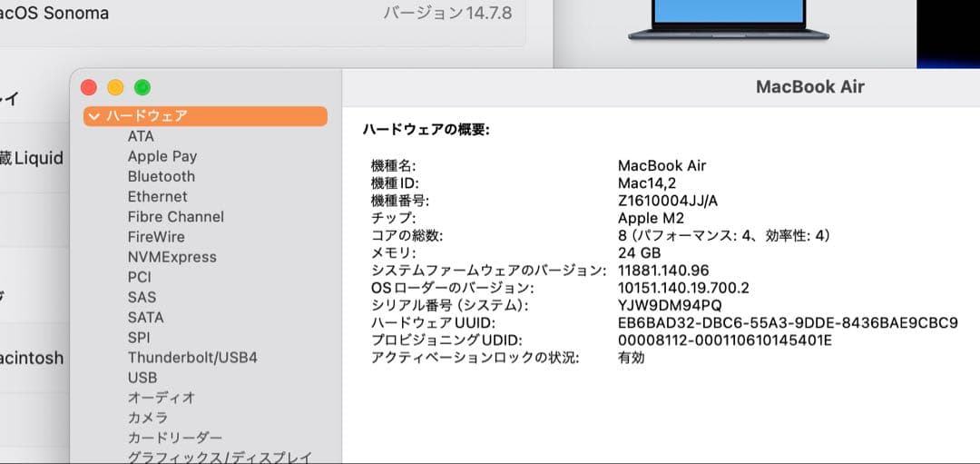Screen dimensions: 980x464
Task: Click the memory value 24 GB
Action: tap(639, 253)
